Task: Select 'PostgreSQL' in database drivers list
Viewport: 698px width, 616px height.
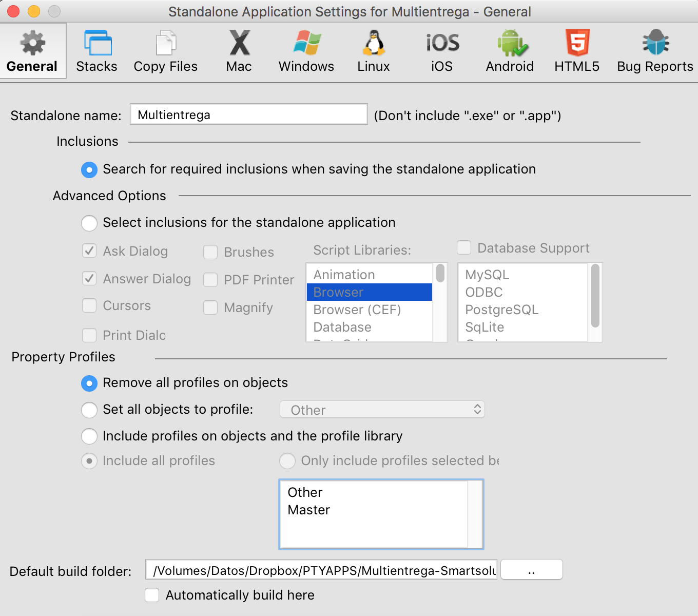Action: (x=523, y=310)
